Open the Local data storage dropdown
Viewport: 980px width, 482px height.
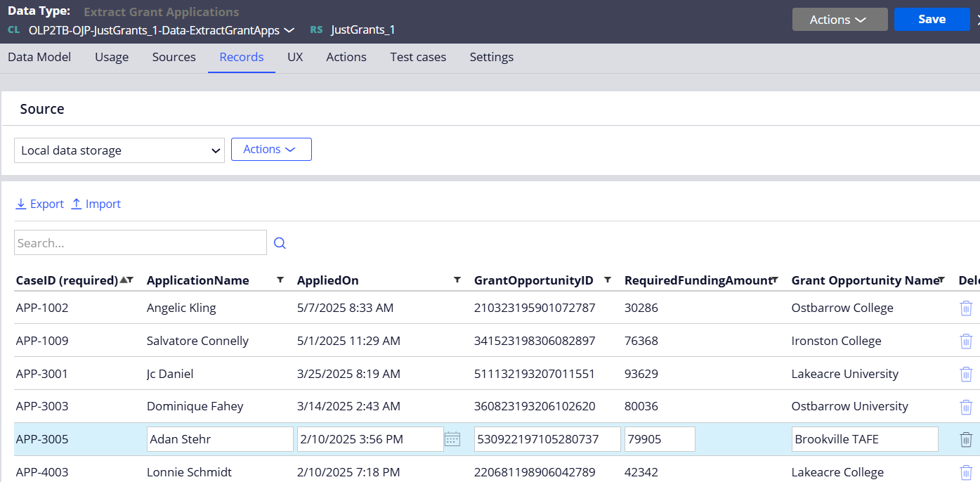[119, 150]
